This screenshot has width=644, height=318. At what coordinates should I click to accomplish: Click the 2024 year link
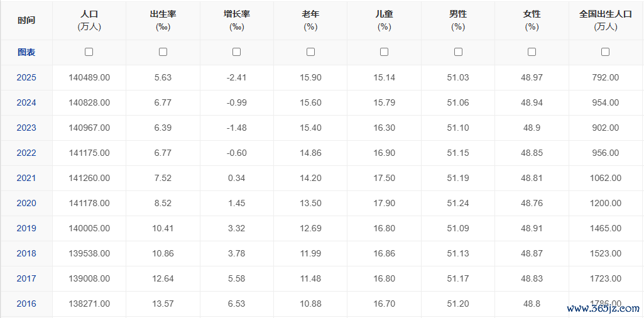(26, 102)
